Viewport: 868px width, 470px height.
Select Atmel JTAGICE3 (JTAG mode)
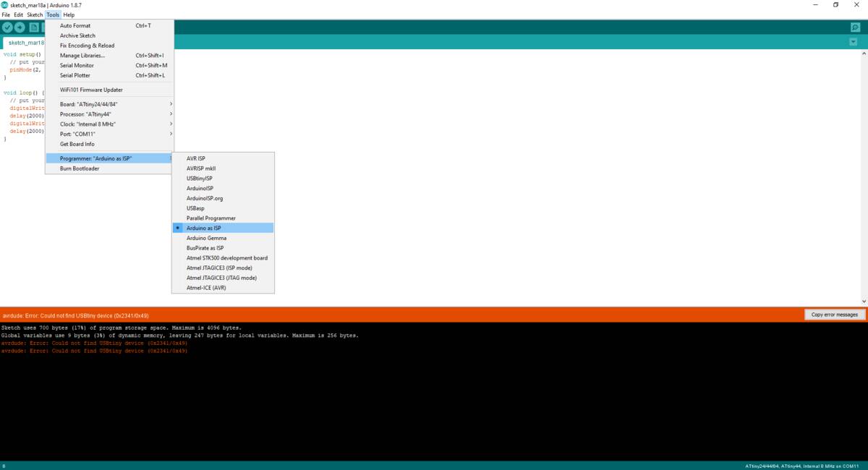[x=223, y=278]
